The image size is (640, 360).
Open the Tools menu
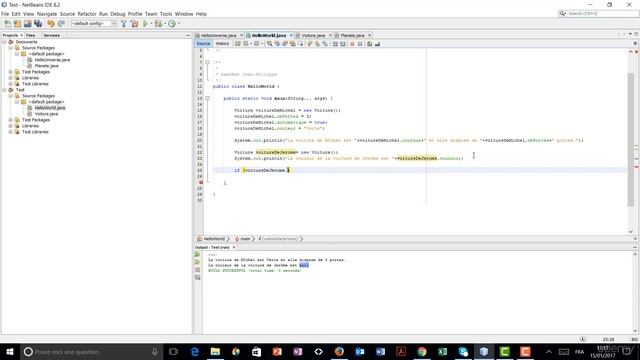coord(166,14)
